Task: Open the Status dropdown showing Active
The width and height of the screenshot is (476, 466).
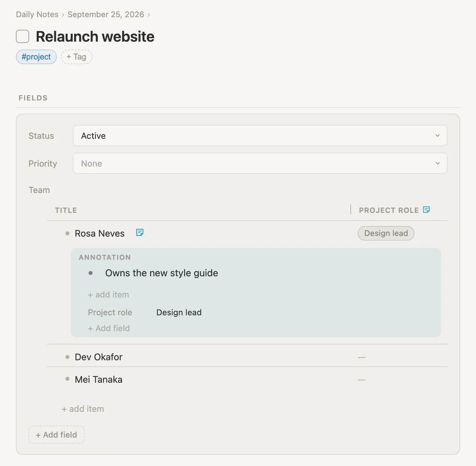Action: click(260, 136)
